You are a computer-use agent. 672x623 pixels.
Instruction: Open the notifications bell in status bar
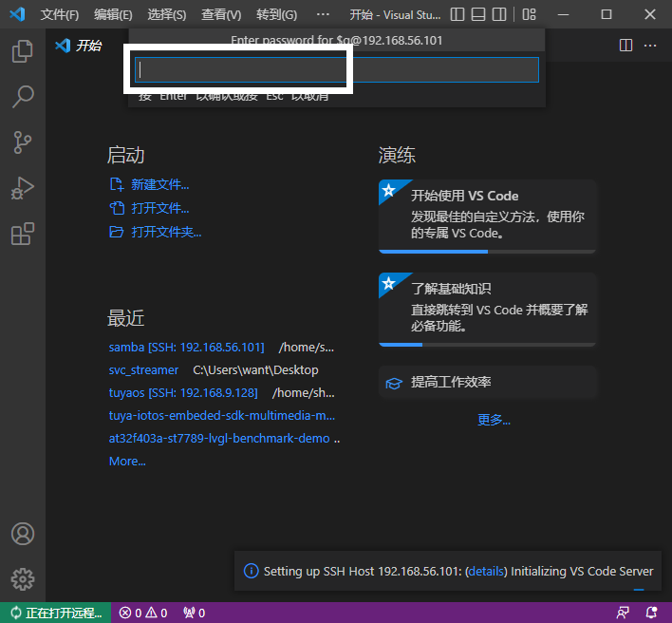coord(651,613)
